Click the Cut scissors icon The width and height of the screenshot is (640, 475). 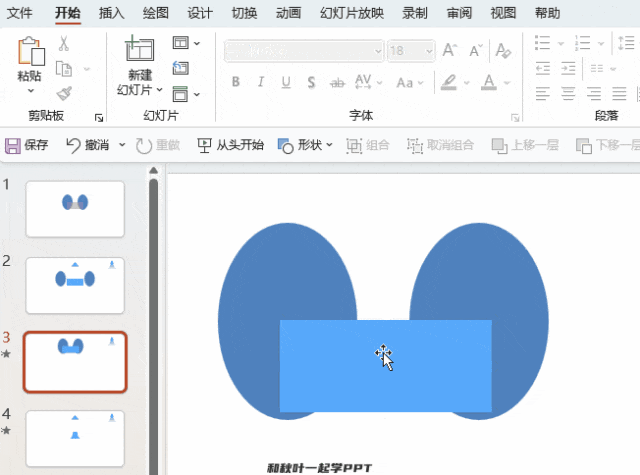64,43
